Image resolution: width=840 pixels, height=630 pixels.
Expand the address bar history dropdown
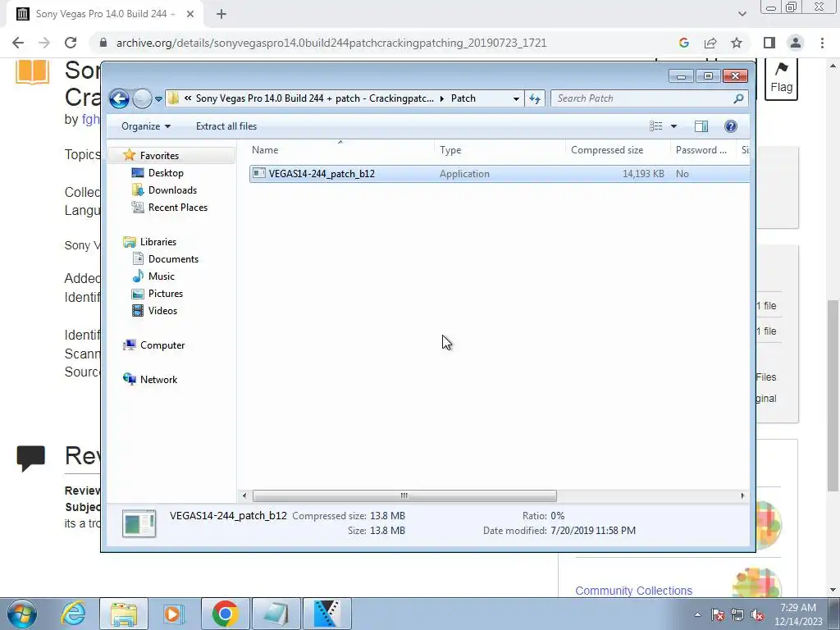click(x=516, y=98)
